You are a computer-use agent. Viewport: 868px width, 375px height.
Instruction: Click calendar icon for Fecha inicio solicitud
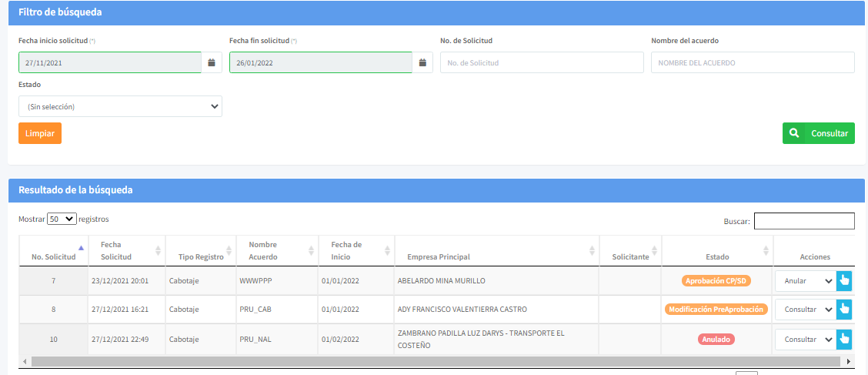click(x=212, y=62)
